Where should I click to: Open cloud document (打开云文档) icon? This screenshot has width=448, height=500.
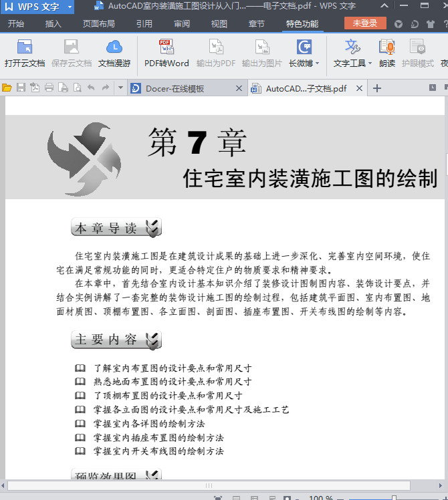(25, 47)
